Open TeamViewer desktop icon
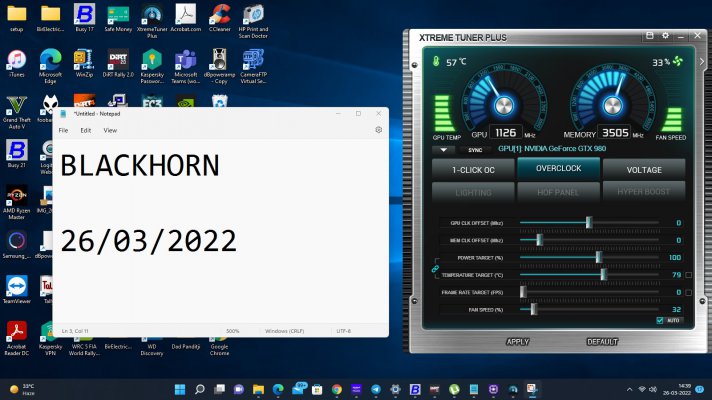 coord(17,290)
